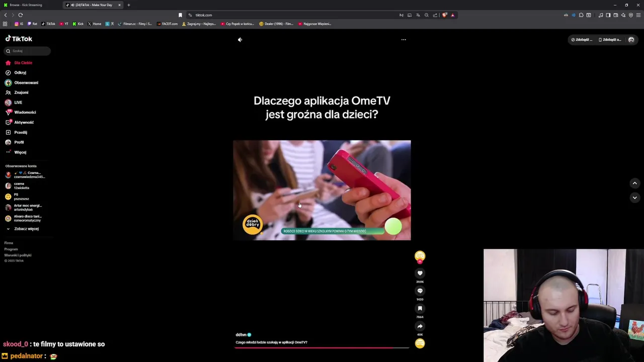Open romeoromatyczny followed account
644x362 pixels.
(24, 218)
